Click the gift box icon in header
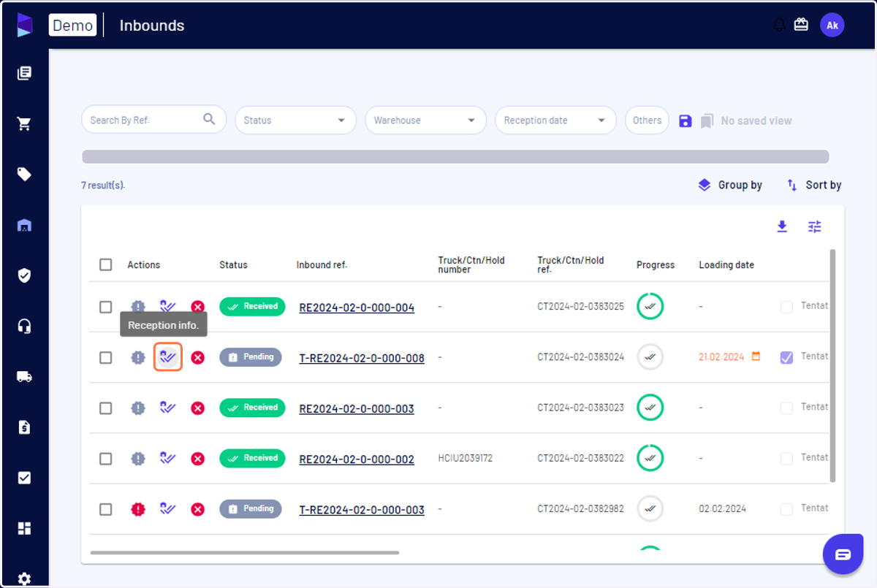 [801, 25]
